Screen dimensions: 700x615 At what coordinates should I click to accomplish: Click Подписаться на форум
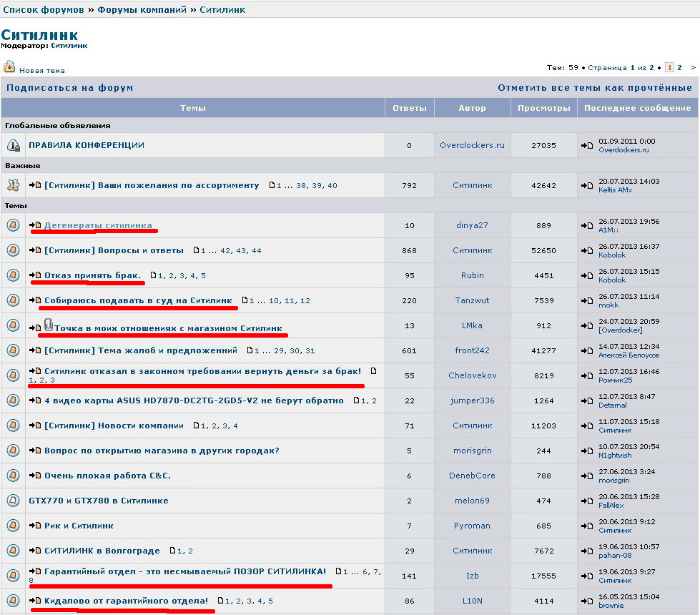(x=69, y=87)
